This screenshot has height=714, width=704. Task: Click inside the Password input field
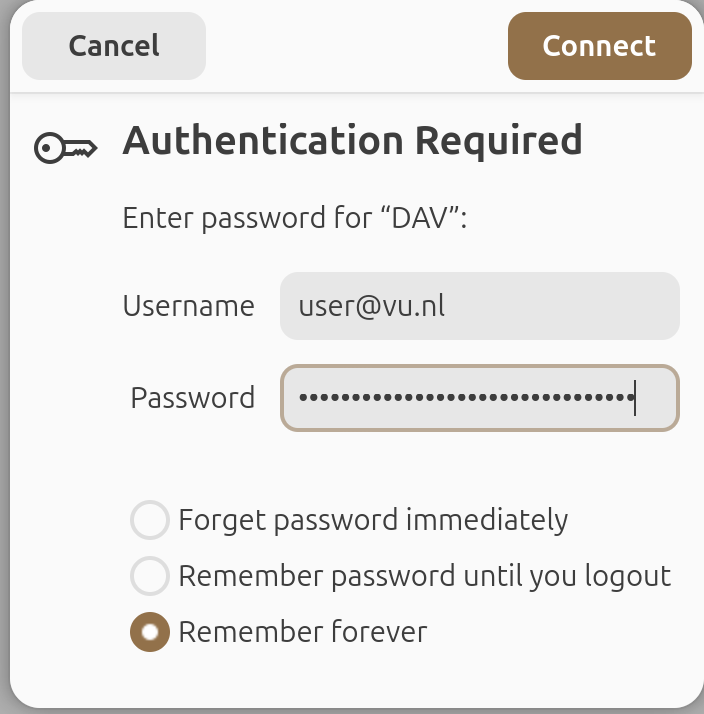coord(479,398)
